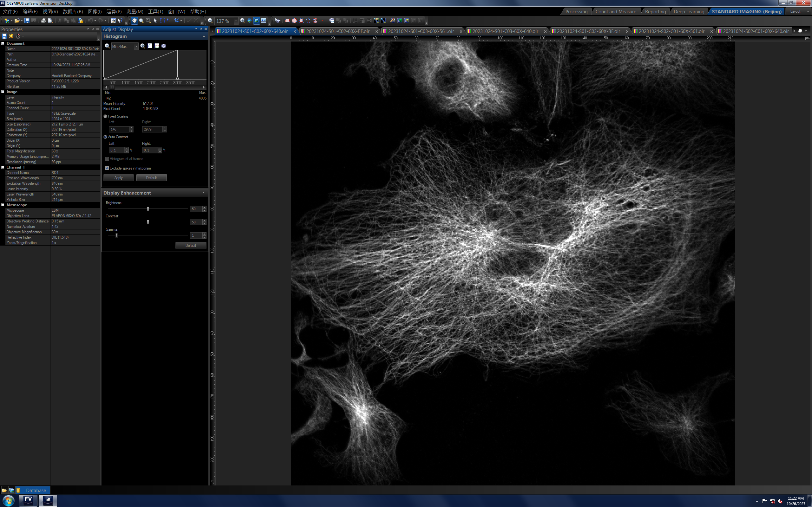The image size is (812, 507).
Task: Switch to the 20231024-S01-C03-60X-561.oir tab
Action: 420,31
